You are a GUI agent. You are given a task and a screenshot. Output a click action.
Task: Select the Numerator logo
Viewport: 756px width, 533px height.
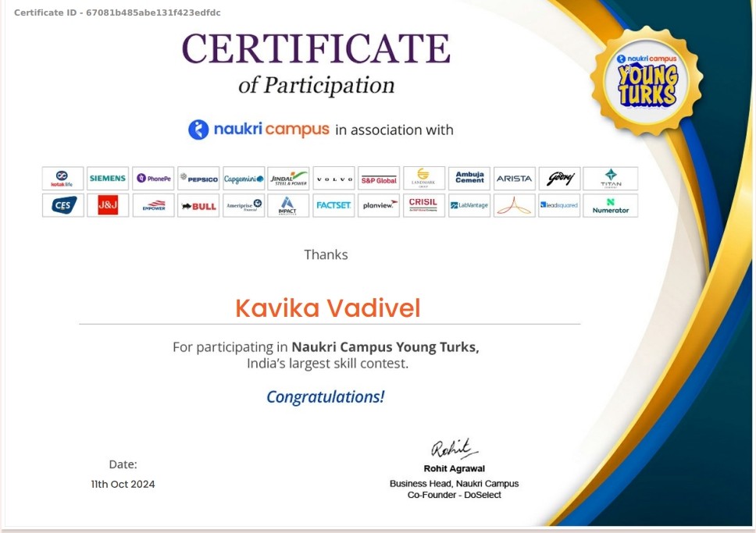(610, 206)
